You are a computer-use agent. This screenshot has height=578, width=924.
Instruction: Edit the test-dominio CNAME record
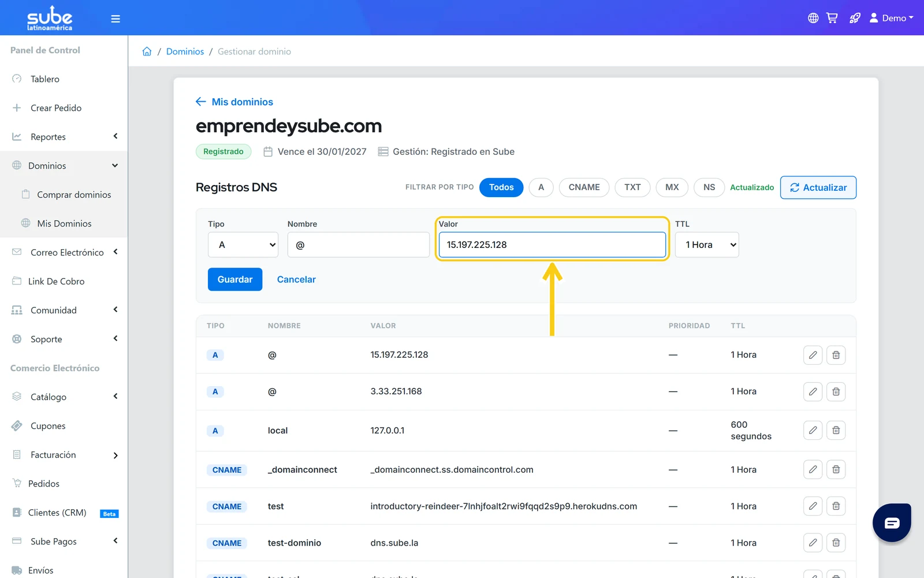tap(813, 543)
